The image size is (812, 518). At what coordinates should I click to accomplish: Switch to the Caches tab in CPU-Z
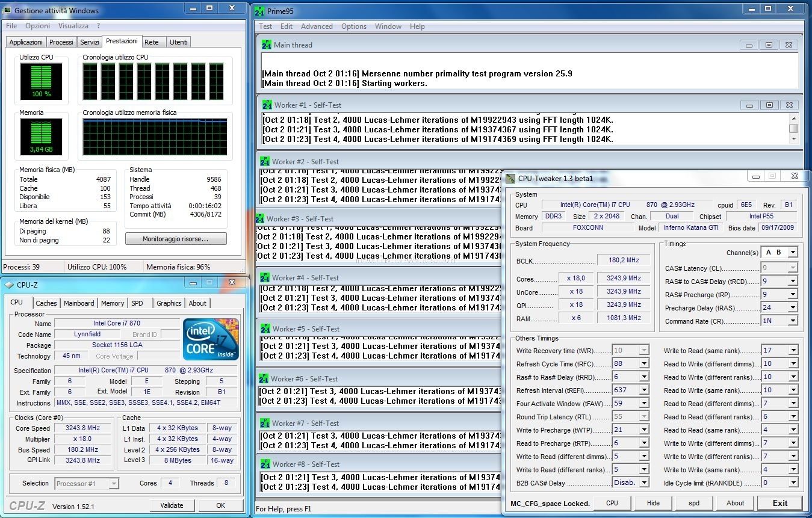[46, 303]
